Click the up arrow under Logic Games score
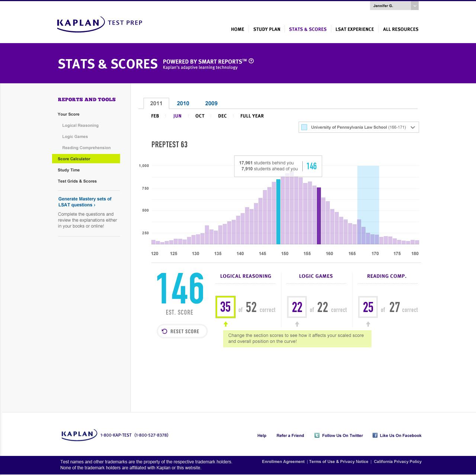This screenshot has width=476, height=476. click(x=297, y=324)
